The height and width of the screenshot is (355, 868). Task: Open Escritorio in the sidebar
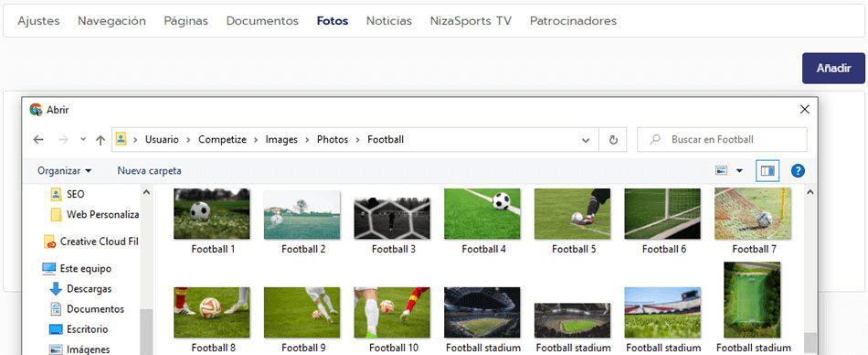click(x=79, y=329)
